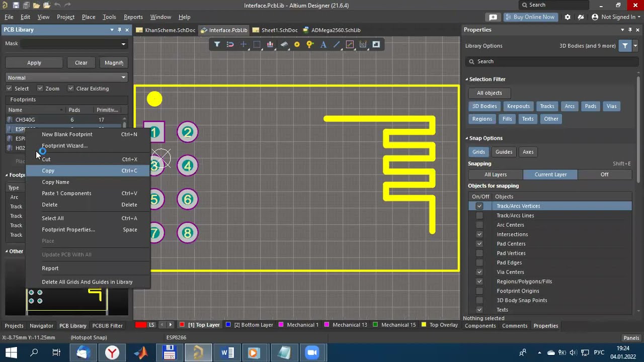The height and width of the screenshot is (362, 644).
Task: Toggle the Select checkbox in PCB Library
Action: (9, 88)
